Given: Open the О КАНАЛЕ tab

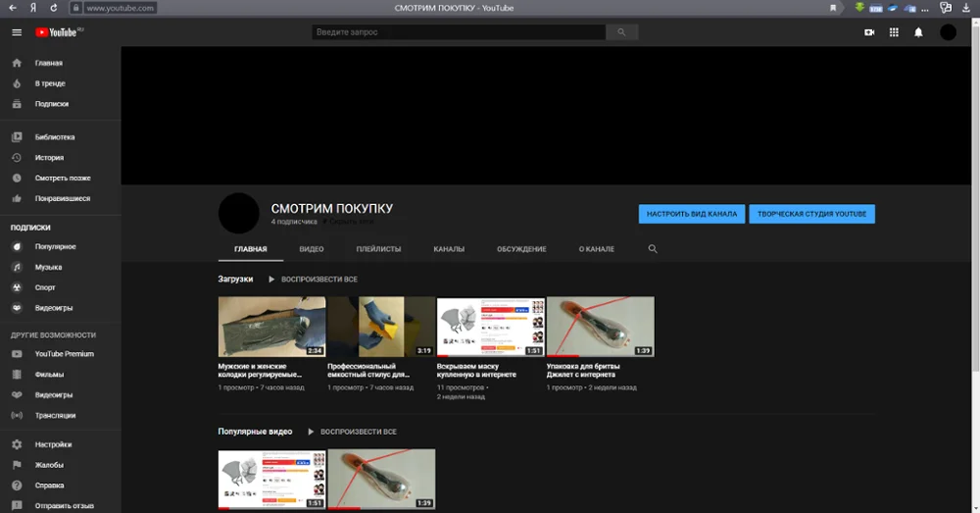Looking at the screenshot, I should [x=596, y=249].
